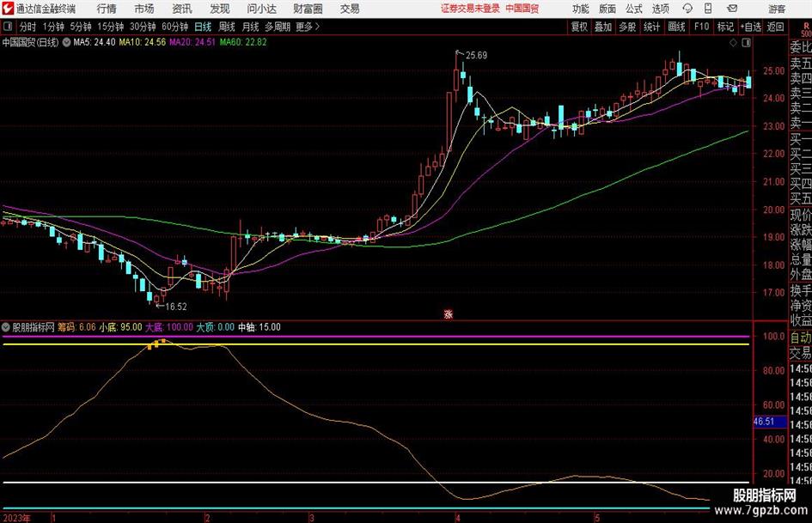
Task: Click the MA5: 24.40 label
Action: [x=95, y=42]
